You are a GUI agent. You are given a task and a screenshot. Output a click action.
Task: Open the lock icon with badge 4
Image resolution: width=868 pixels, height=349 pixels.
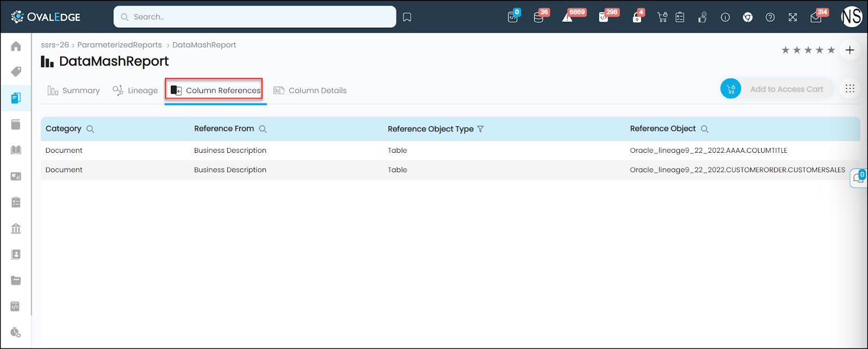(637, 17)
